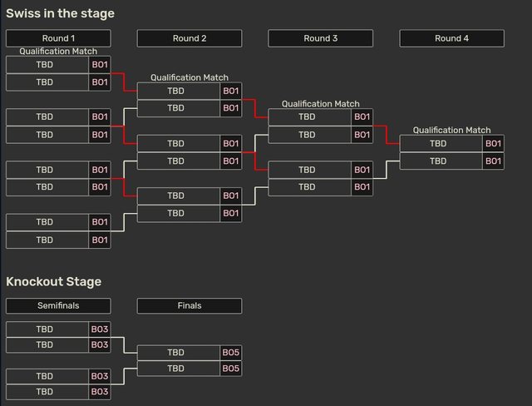532x406 pixels.
Task: Click the Round 4 header button
Action: [452, 38]
